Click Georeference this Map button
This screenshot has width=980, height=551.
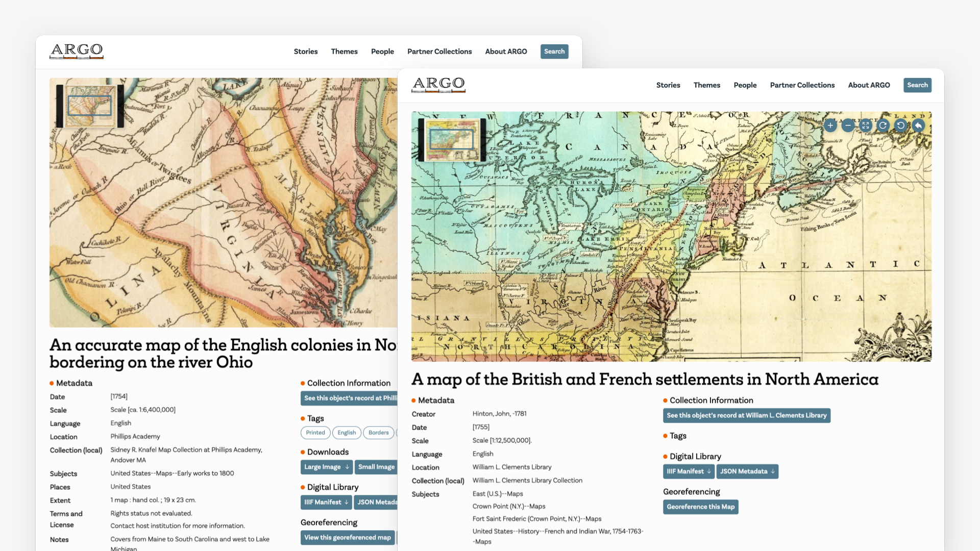pyautogui.click(x=701, y=507)
